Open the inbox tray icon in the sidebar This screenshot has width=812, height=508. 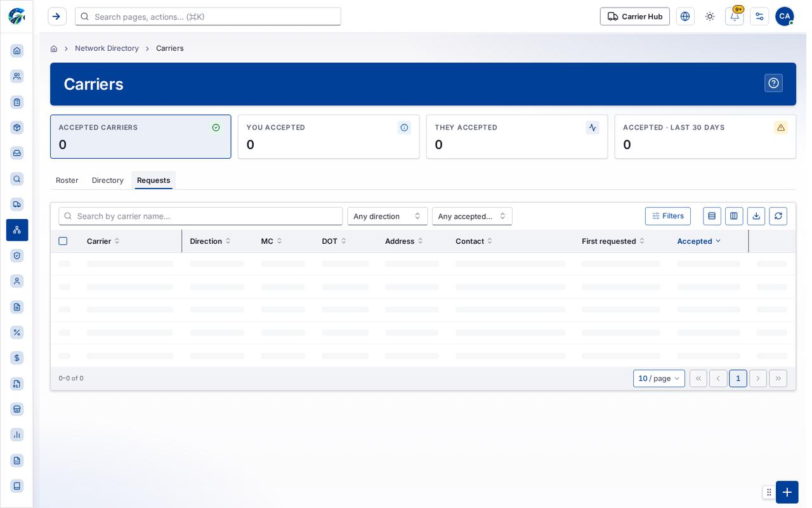[x=17, y=153]
